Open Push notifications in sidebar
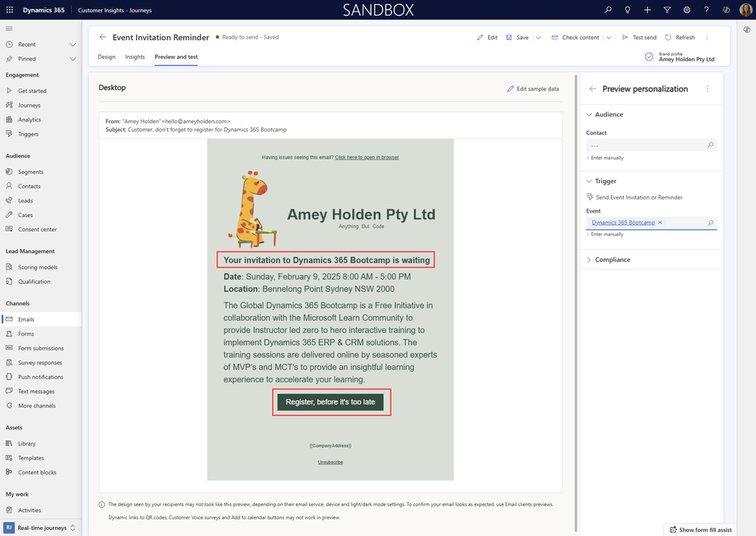Image resolution: width=756 pixels, height=536 pixels. pos(41,377)
